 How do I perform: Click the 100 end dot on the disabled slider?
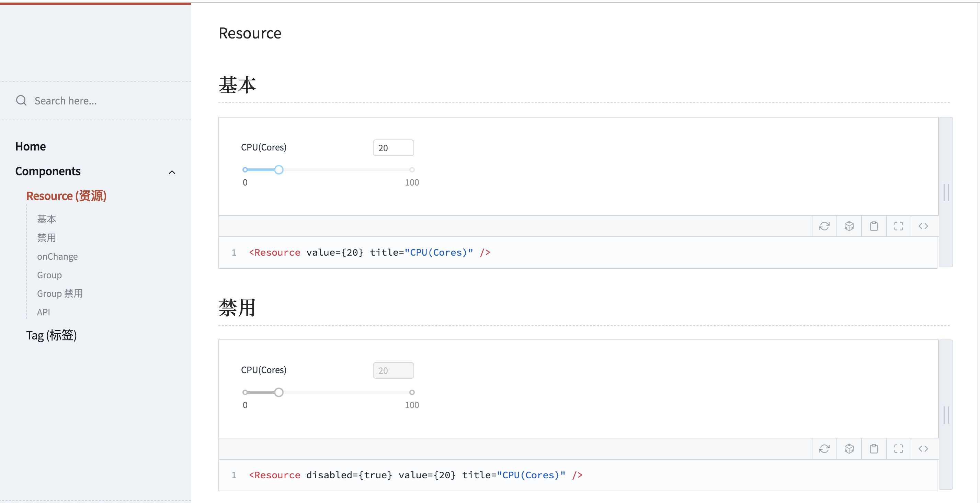pyautogui.click(x=412, y=393)
